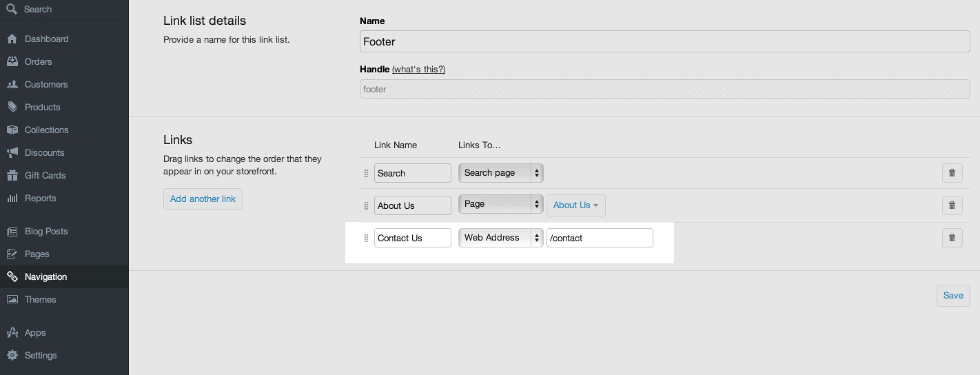This screenshot has width=980, height=375.
Task: Click the Add another link button
Action: 203,199
